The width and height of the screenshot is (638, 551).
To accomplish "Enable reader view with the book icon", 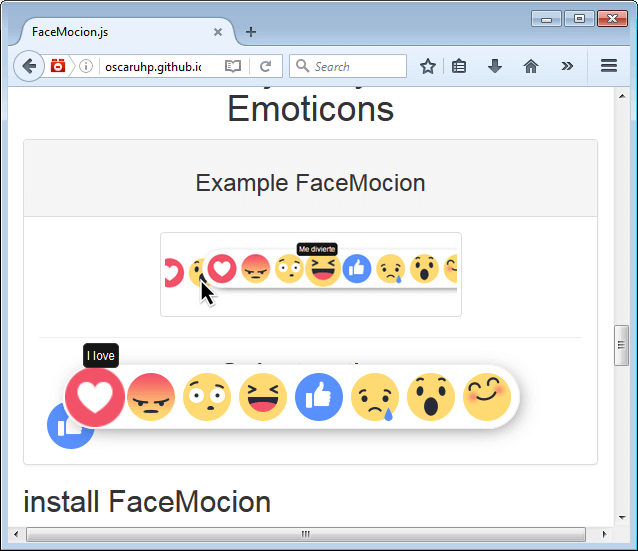I will [233, 66].
